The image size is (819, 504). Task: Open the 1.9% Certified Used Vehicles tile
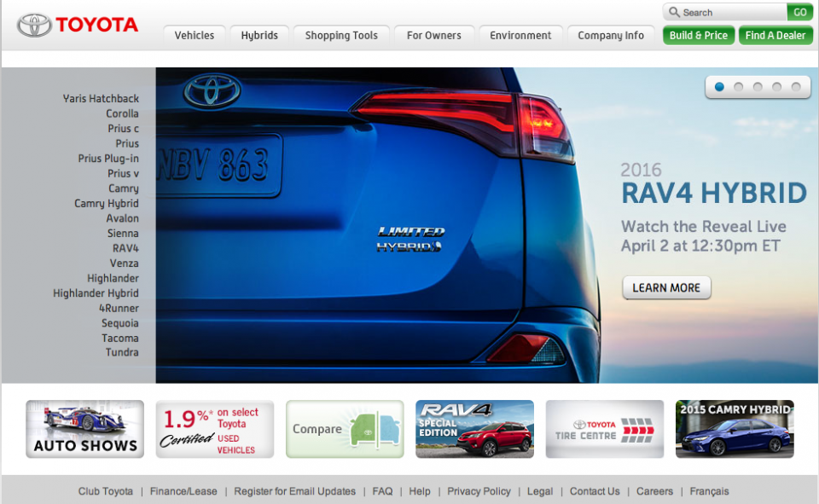point(215,429)
